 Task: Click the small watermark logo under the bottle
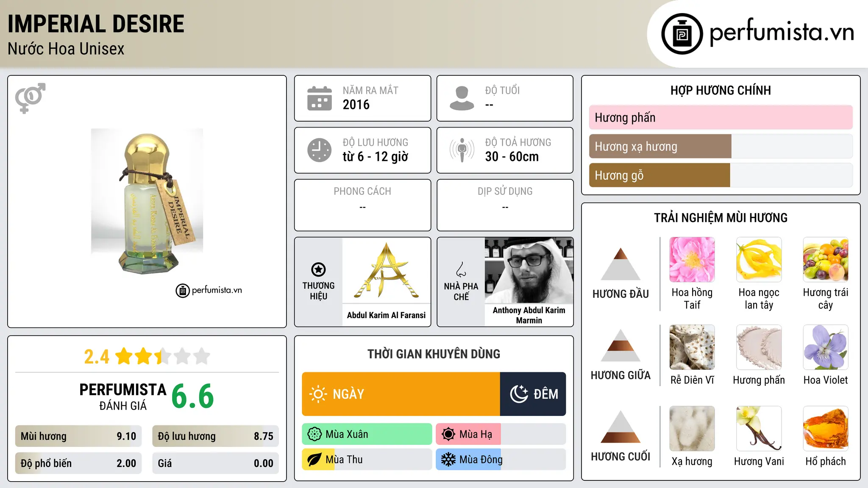click(209, 291)
